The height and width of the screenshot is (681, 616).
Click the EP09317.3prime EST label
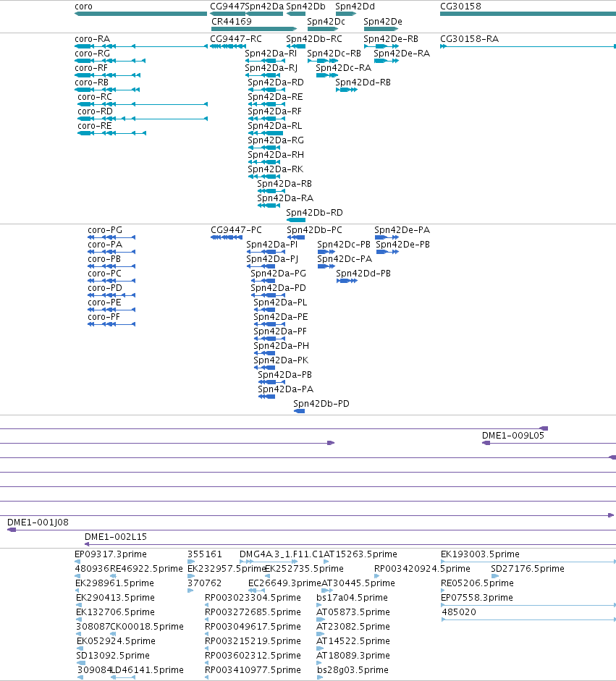111,554
